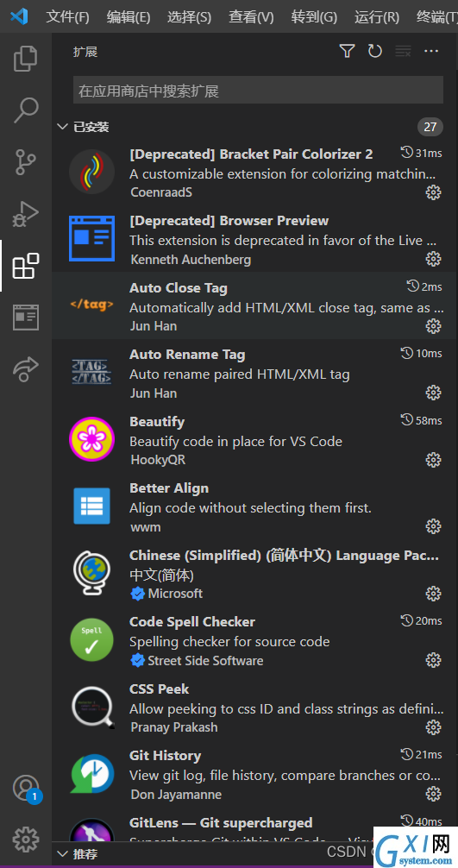Open the Explorer view in activity bar
This screenshot has height=868, width=458.
26,59
